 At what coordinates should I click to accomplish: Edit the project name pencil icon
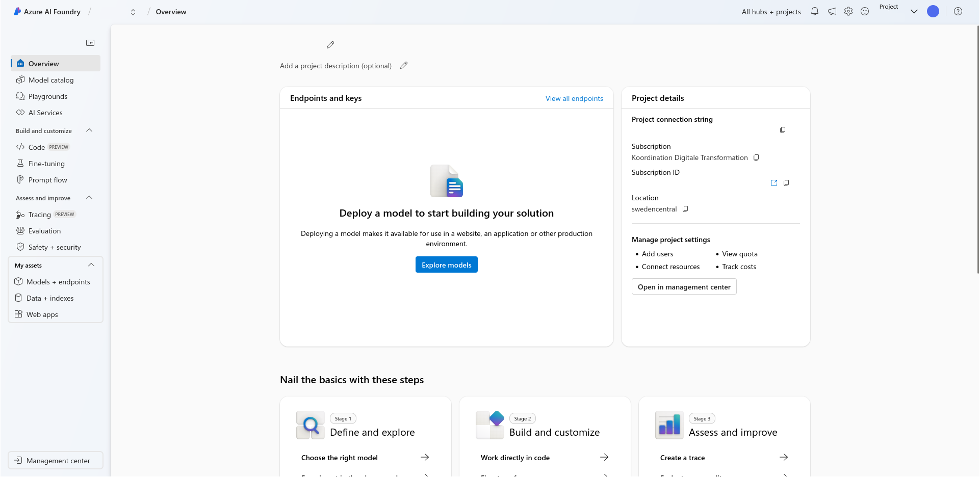[330, 45]
